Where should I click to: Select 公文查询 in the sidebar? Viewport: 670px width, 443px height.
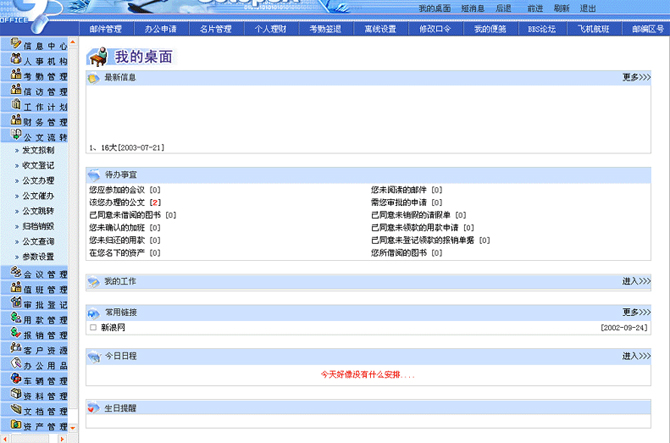point(38,241)
